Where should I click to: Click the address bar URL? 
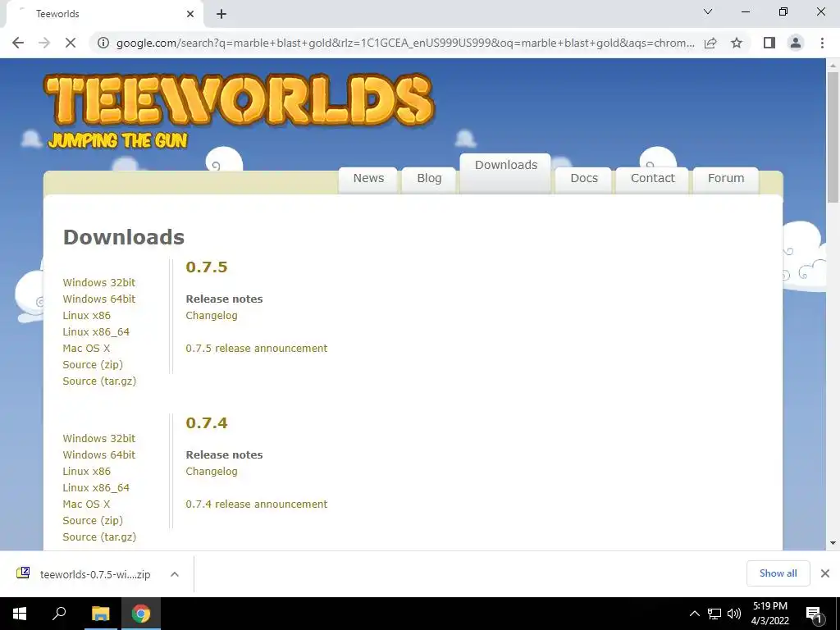pyautogui.click(x=405, y=43)
